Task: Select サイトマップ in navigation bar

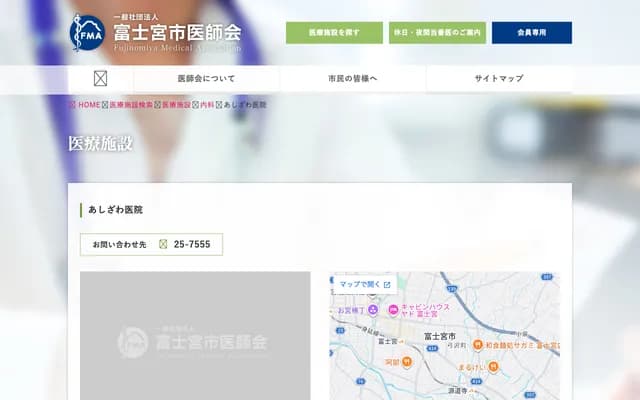Action: tap(498, 79)
